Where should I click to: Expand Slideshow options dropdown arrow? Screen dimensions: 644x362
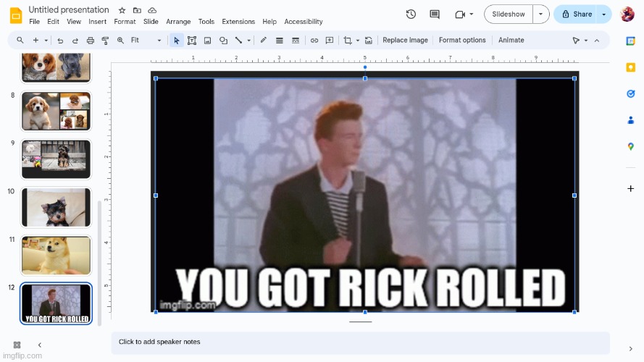coord(541,14)
